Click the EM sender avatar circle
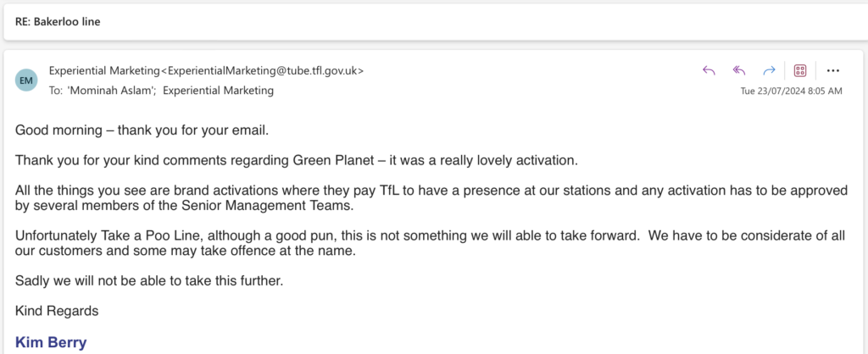868x354 pixels. click(26, 80)
